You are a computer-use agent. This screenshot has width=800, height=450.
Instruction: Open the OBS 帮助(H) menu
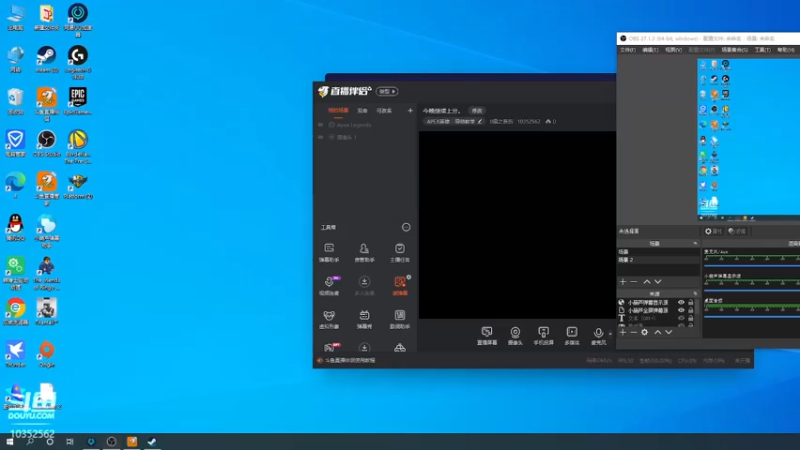click(786, 50)
